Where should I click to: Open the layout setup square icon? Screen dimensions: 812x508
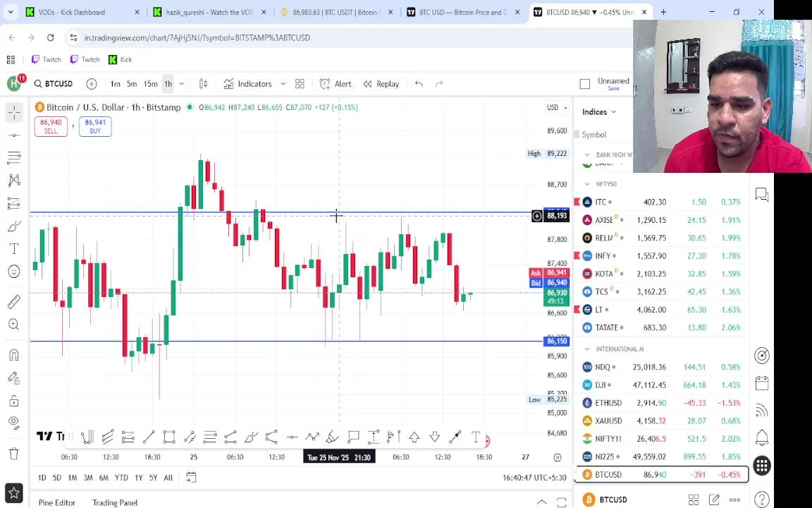[x=584, y=84]
